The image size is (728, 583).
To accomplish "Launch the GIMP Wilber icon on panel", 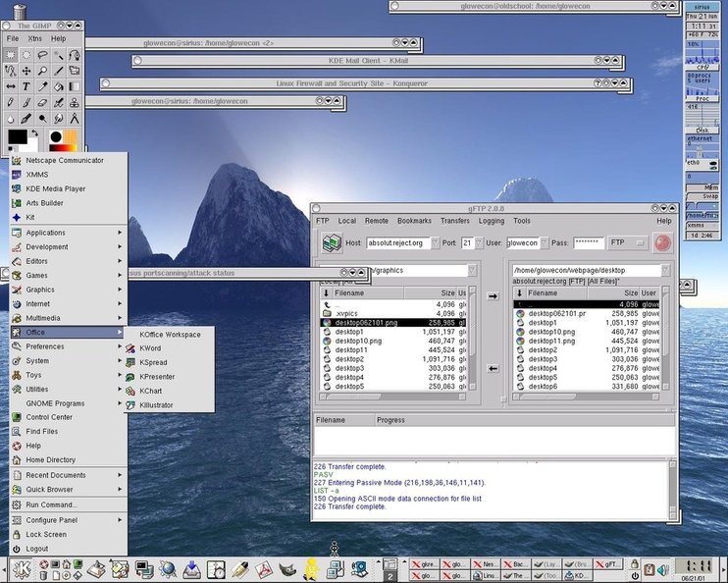I will 287,569.
